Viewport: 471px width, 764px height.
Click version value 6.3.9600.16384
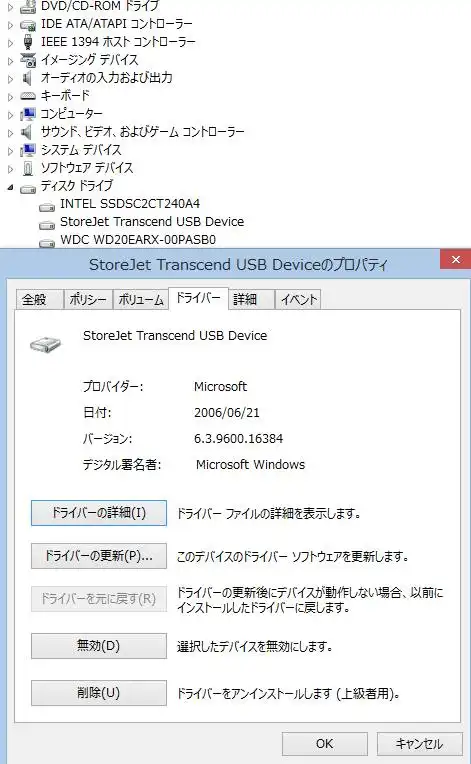coord(239,439)
